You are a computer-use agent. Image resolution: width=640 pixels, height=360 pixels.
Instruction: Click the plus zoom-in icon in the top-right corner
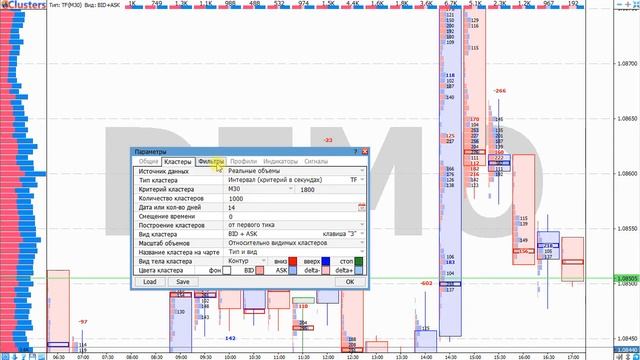pos(628,4)
